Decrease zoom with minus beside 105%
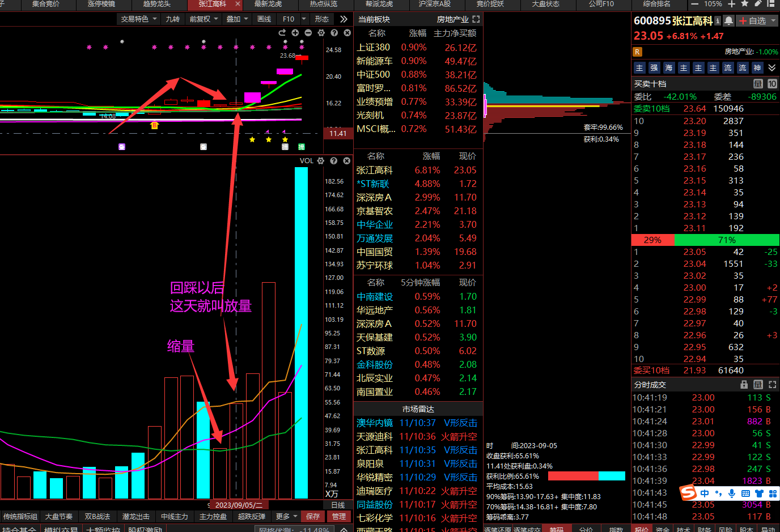The width and height of the screenshot is (780, 532). [x=695, y=4]
